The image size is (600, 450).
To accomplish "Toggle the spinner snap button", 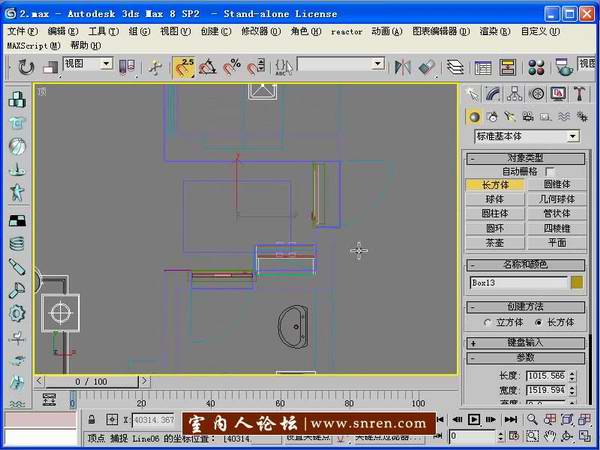I will pos(255,67).
